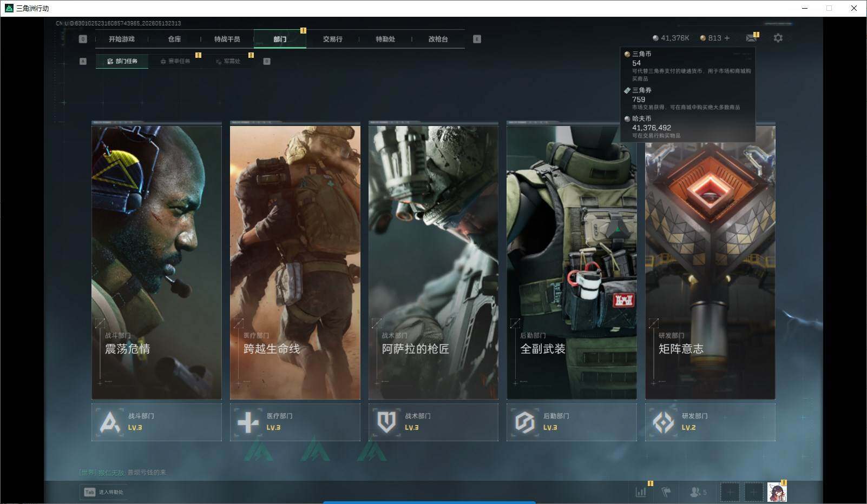
Task: Open the mail inbox envelope icon
Action: pos(751,38)
